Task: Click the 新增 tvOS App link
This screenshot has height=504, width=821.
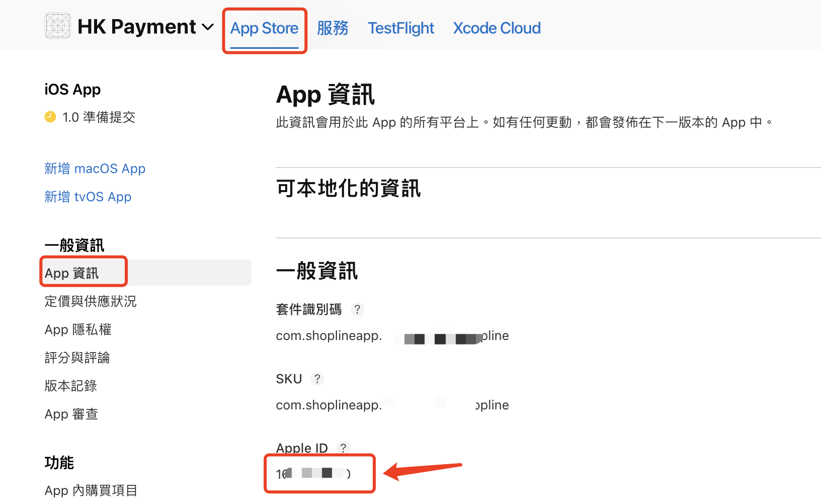Action: coord(88,197)
